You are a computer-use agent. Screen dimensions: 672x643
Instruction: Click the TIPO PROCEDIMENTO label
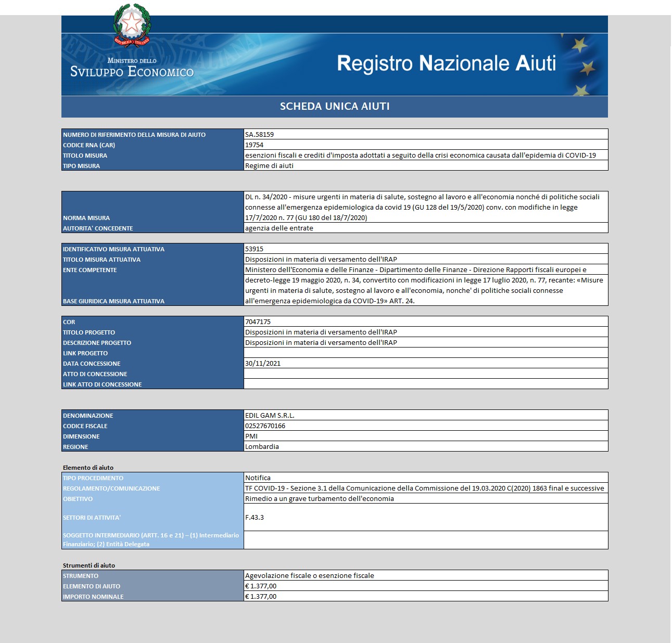(93, 478)
